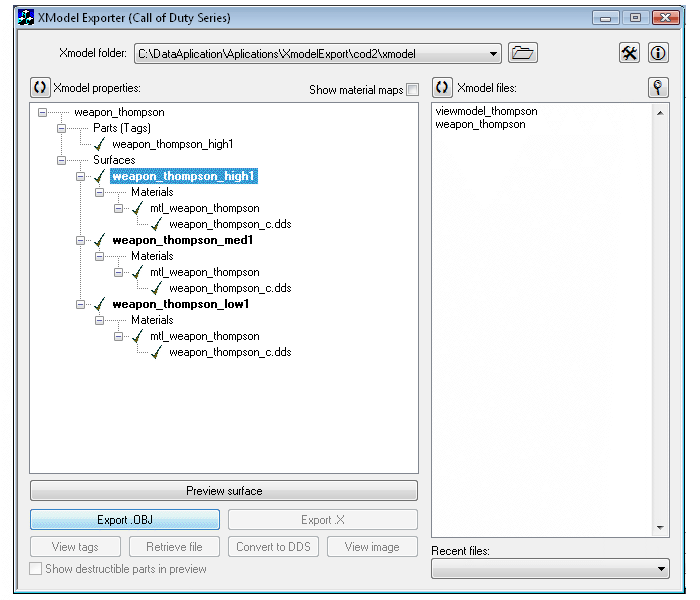Click the Preview surface button
Screen dimensions: 700x600
point(224,491)
